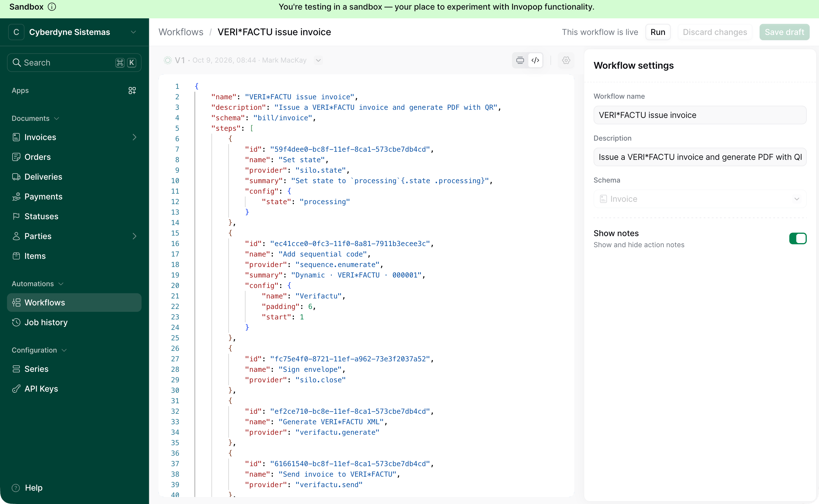The height and width of the screenshot is (504, 819).
Task: Click the Run button
Action: pyautogui.click(x=658, y=32)
